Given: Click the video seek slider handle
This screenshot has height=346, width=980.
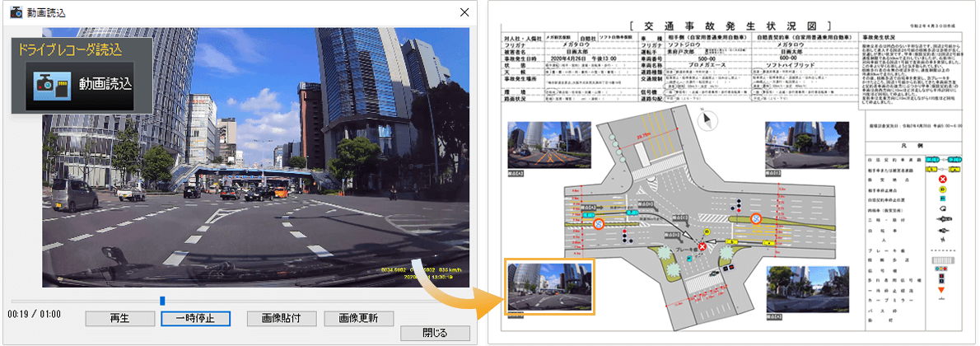Looking at the screenshot, I should click(x=162, y=301).
